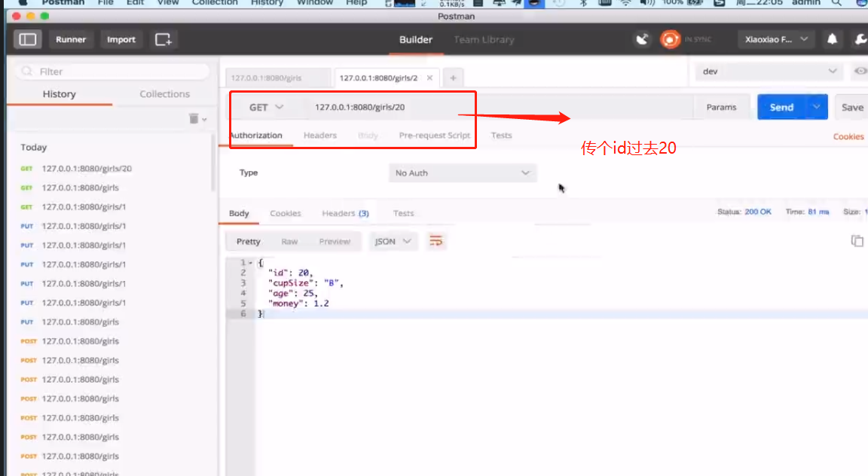The image size is (868, 476).
Task: Select the Collections sidebar tab
Action: [164, 94]
